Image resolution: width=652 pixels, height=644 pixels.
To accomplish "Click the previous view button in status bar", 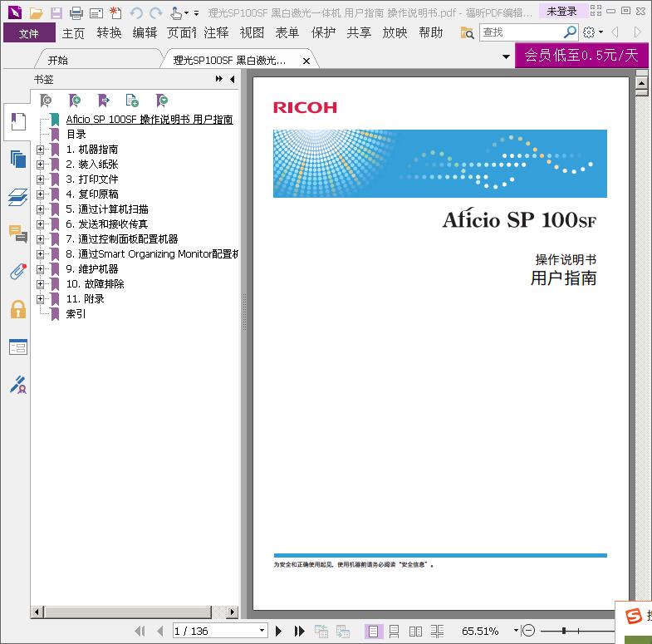I will coord(321,631).
